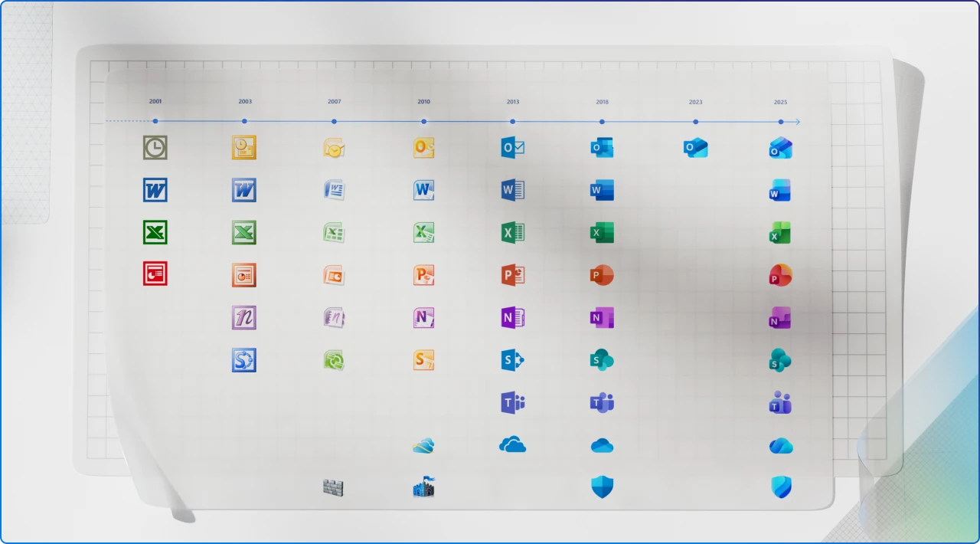Choose the 2003 Excel icon
The image size is (980, 544).
(244, 232)
